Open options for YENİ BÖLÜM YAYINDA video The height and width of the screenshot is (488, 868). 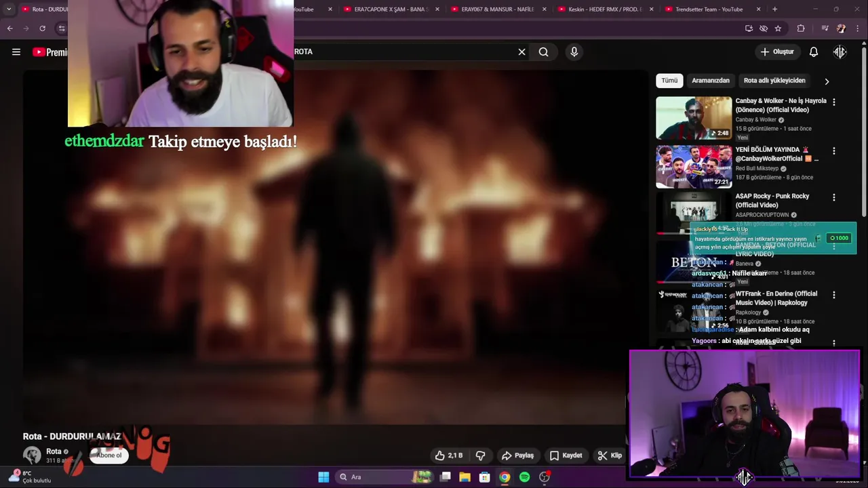834,150
